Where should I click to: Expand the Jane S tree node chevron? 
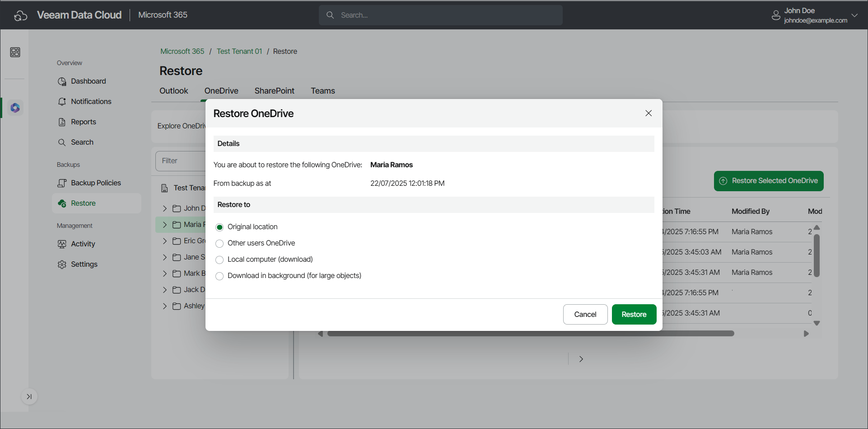[165, 257]
